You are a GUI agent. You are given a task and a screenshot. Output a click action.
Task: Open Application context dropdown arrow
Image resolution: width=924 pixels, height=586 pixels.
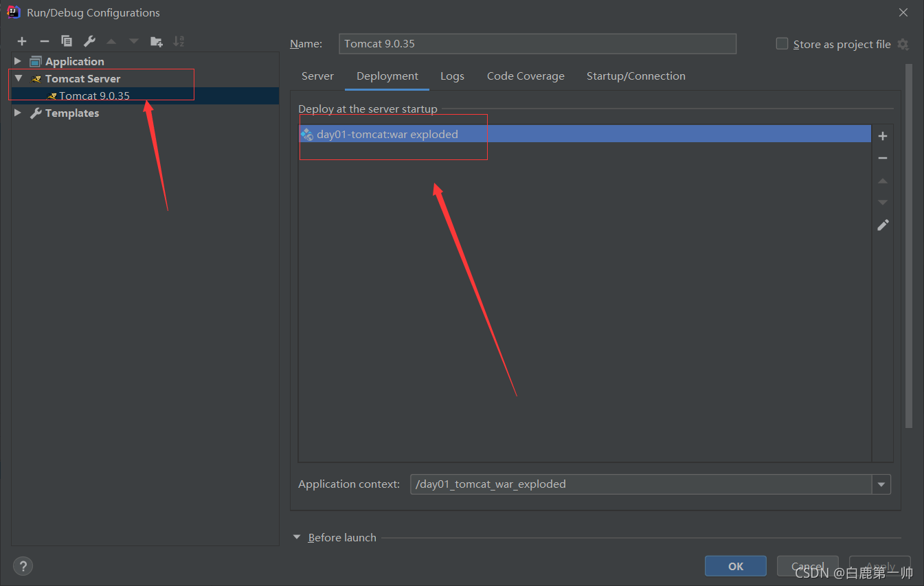tap(881, 484)
